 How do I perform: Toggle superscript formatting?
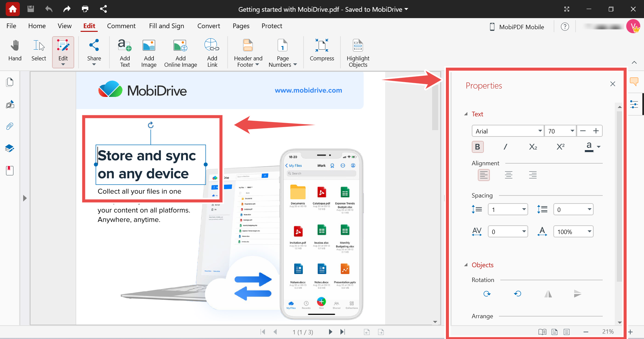[560, 147]
